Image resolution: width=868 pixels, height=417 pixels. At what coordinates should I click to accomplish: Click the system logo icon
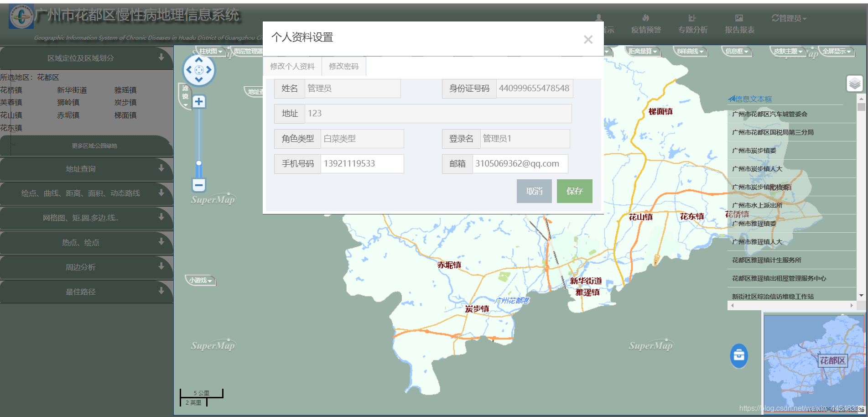click(21, 17)
